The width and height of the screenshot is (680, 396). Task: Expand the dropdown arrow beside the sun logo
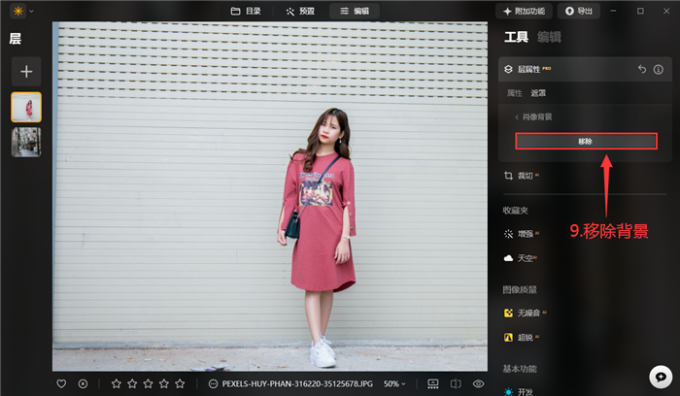[x=31, y=11]
